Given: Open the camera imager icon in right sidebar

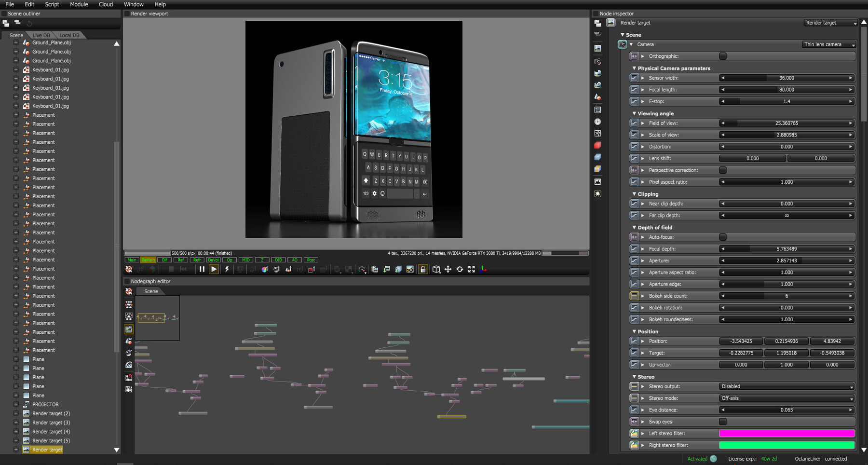Looking at the screenshot, I should (x=597, y=61).
